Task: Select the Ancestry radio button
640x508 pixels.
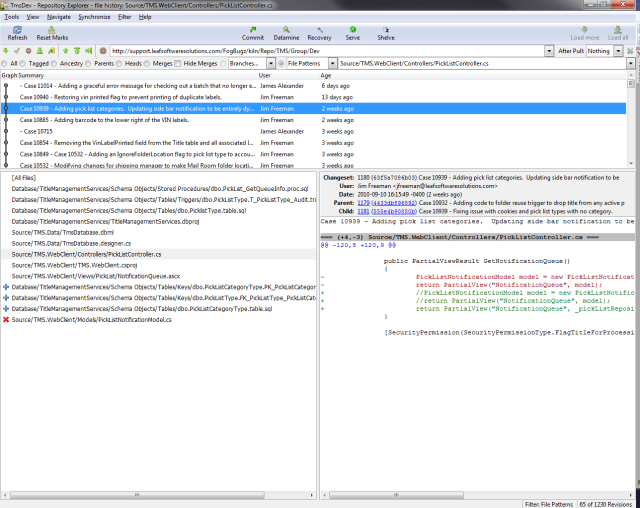Action: click(x=54, y=64)
